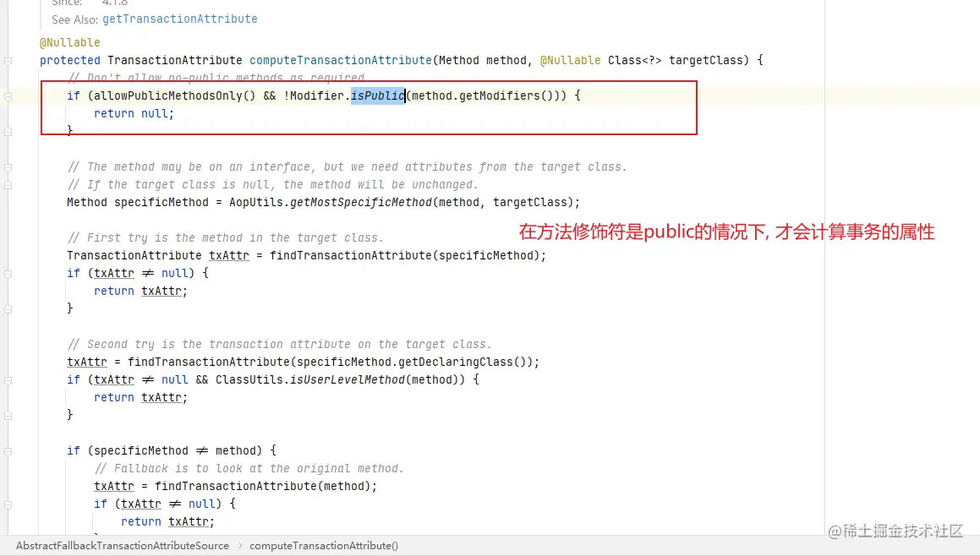Image resolution: width=980 pixels, height=556 pixels.
Task: Click the 'First try is the method' comment
Action: (226, 237)
